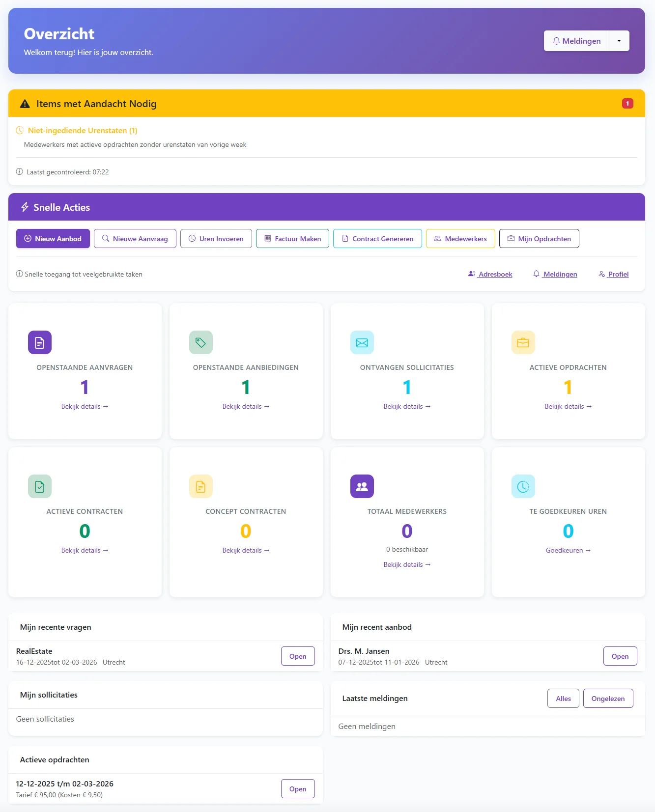Click the document icon above Openstaande Aanvragen
Image resolution: width=655 pixels, height=812 pixels.
(x=40, y=342)
